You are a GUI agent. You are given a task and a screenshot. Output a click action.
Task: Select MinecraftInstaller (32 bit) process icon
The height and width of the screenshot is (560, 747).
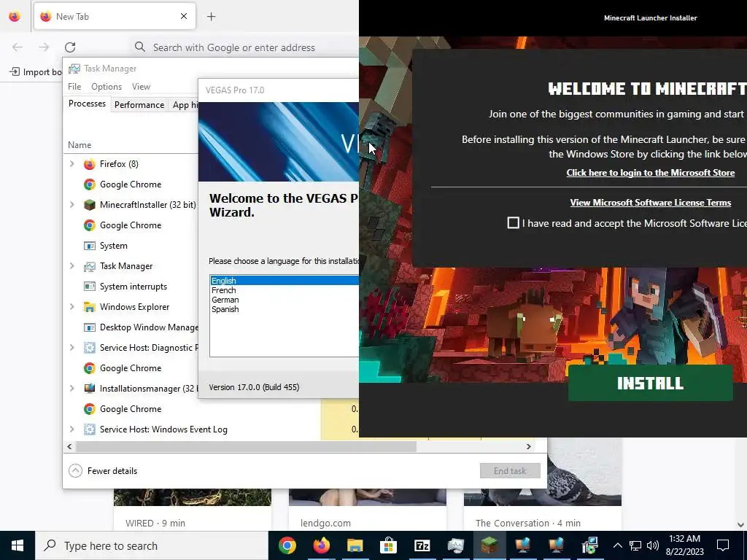(x=90, y=205)
